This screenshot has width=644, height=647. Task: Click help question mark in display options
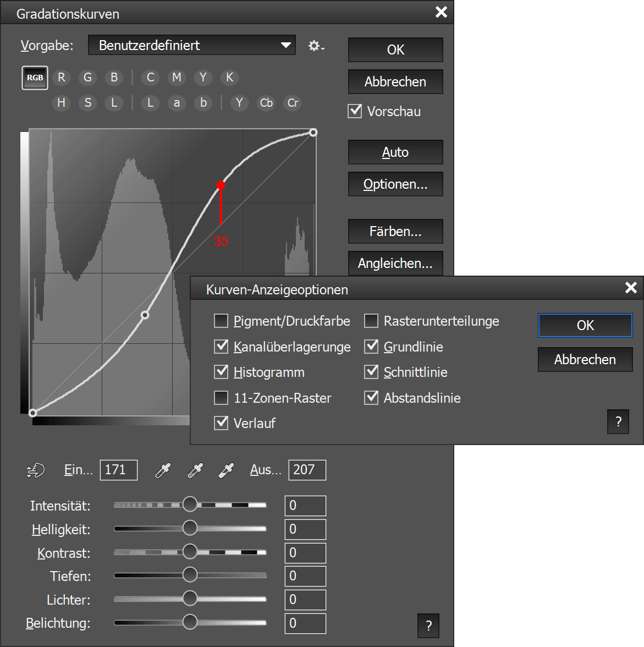point(618,422)
